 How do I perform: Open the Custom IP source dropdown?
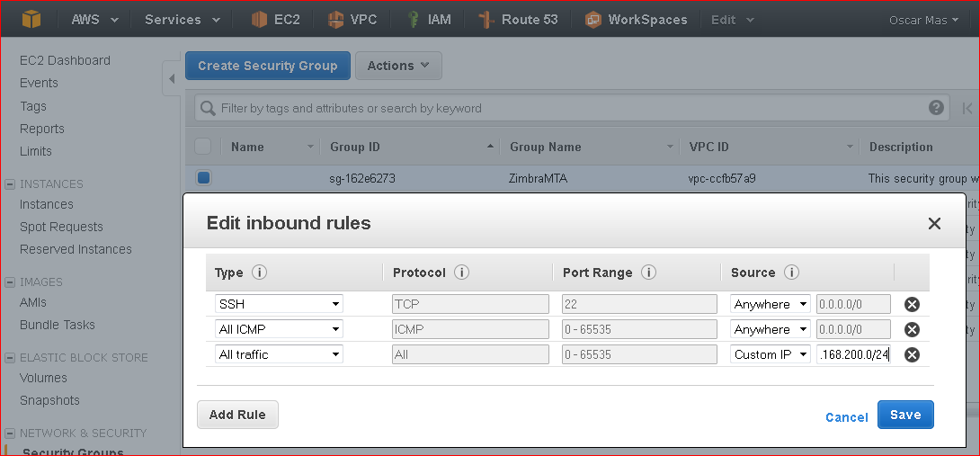770,354
